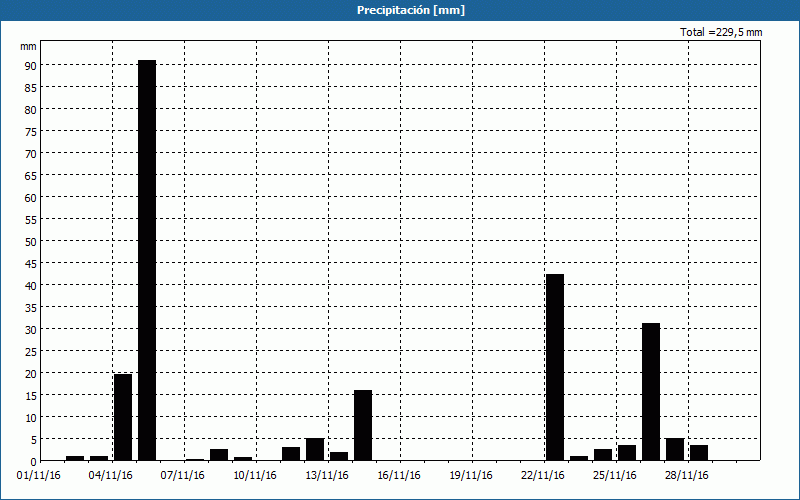Select the 15 value on the vertical axis
The width and height of the screenshot is (800, 500).
coord(31,395)
